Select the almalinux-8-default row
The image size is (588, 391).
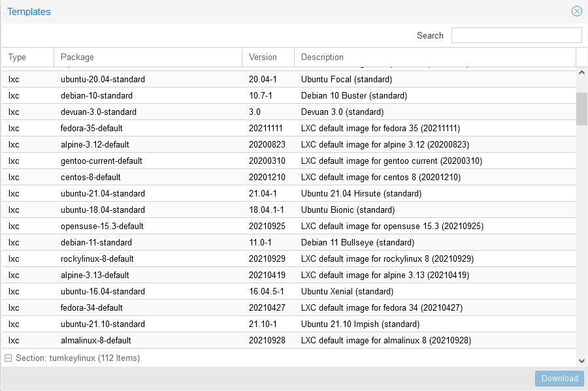289,341
